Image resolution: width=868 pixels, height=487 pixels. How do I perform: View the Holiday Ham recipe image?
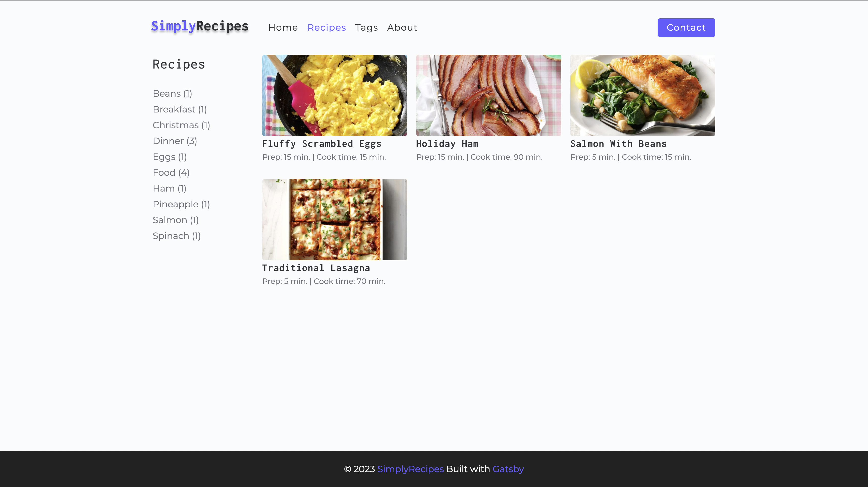488,95
